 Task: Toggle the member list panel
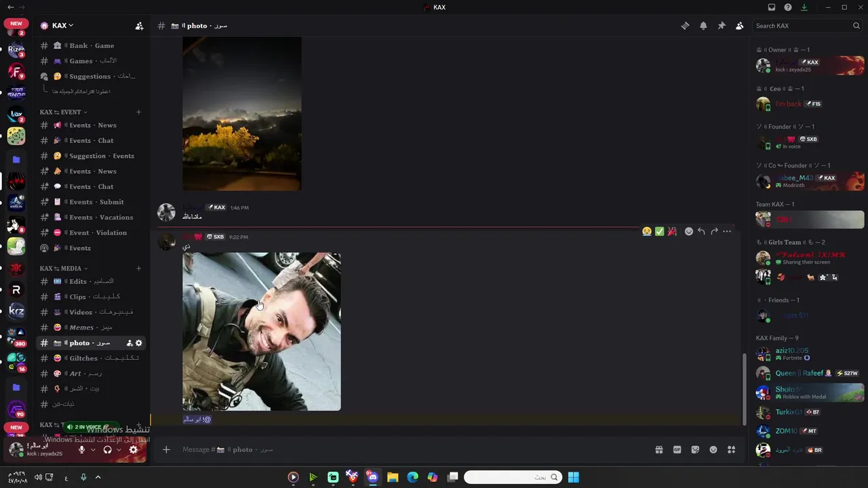[739, 26]
